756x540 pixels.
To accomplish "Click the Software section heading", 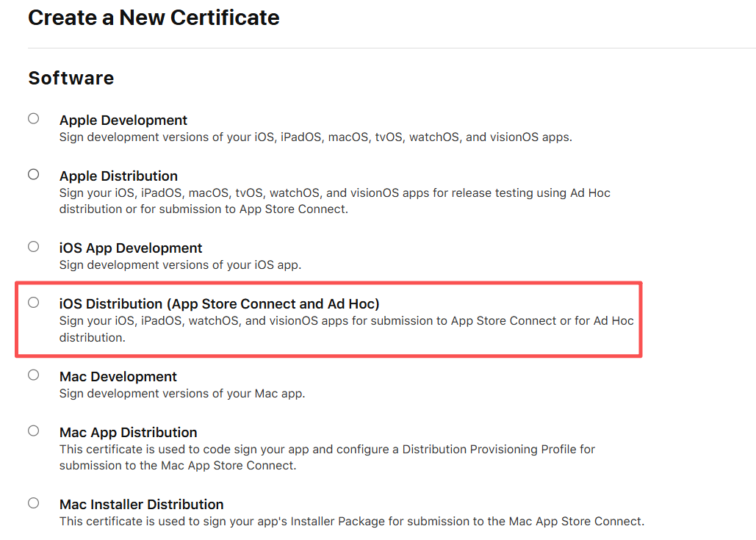I will pos(71,78).
